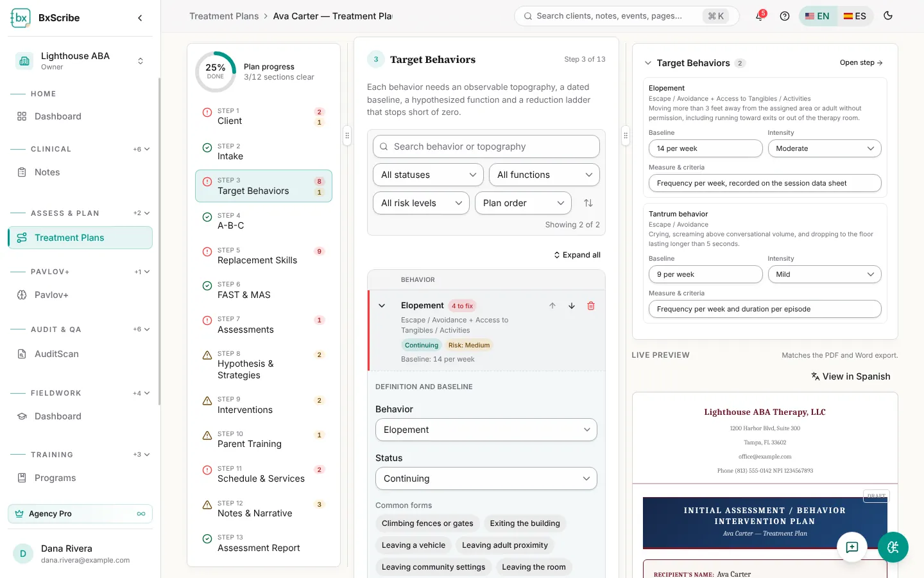Click Open step link

pos(861,62)
